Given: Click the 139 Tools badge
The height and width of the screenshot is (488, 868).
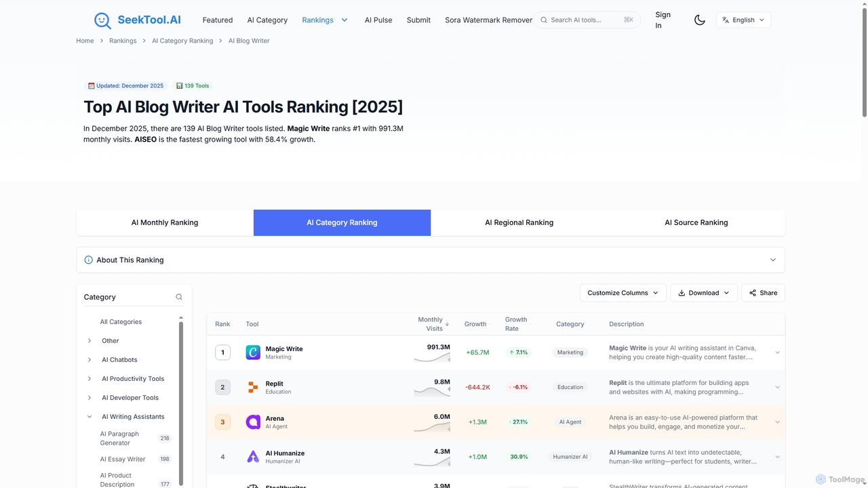Looking at the screenshot, I should point(193,86).
